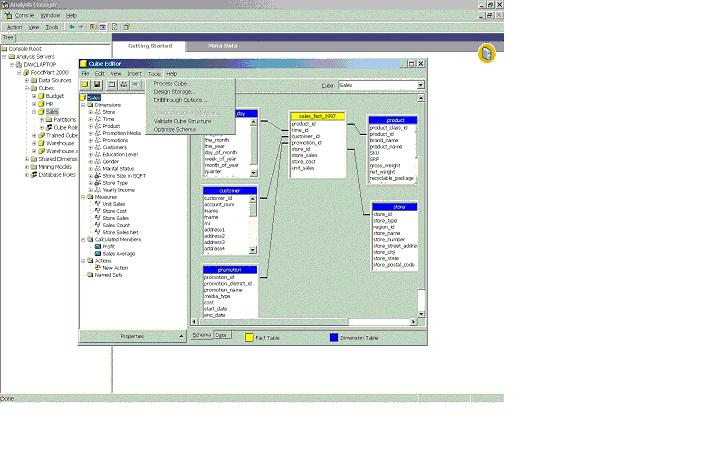726x449 pixels.
Task: Expand the Properties pane arrow
Action: pyautogui.click(x=181, y=336)
